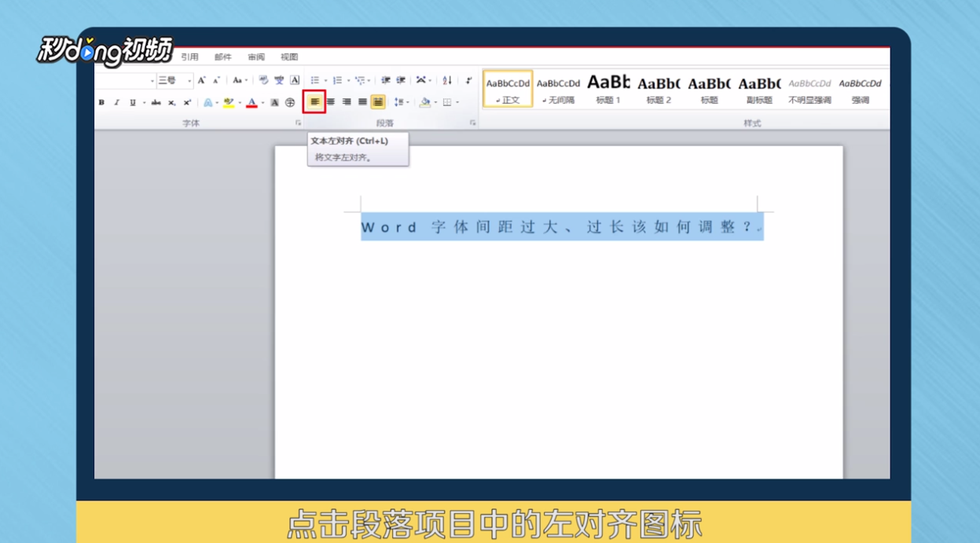Toggle bold formatting
The height and width of the screenshot is (543, 980).
(101, 102)
